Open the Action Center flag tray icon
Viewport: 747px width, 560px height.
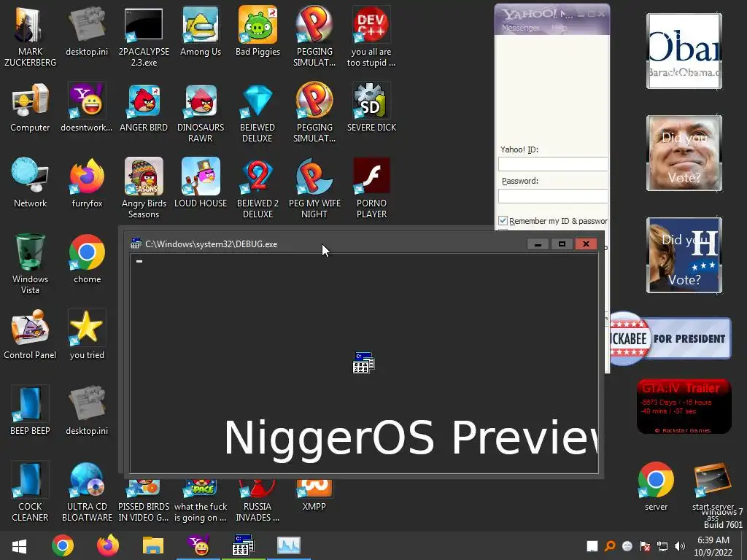click(x=645, y=546)
